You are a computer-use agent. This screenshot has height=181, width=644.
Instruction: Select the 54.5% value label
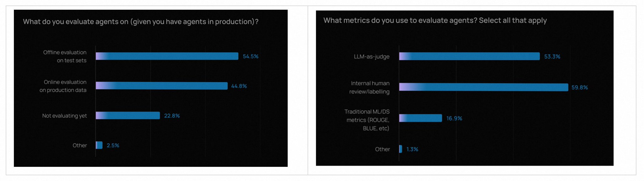251,57
